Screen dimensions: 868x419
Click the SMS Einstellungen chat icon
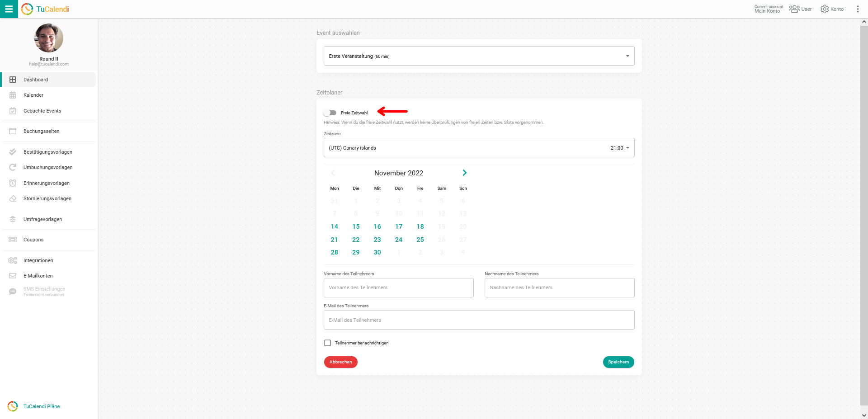[13, 292]
